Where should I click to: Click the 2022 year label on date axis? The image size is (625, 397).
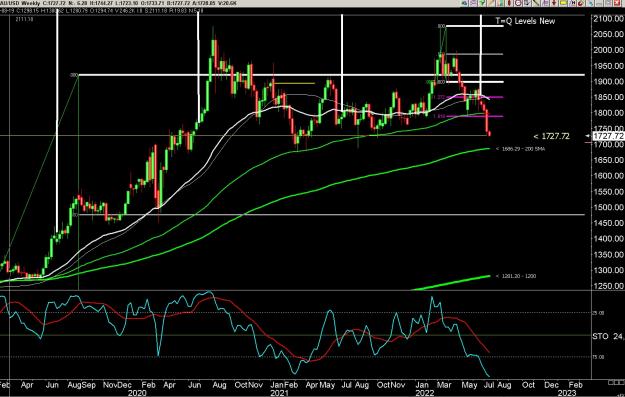425,393
